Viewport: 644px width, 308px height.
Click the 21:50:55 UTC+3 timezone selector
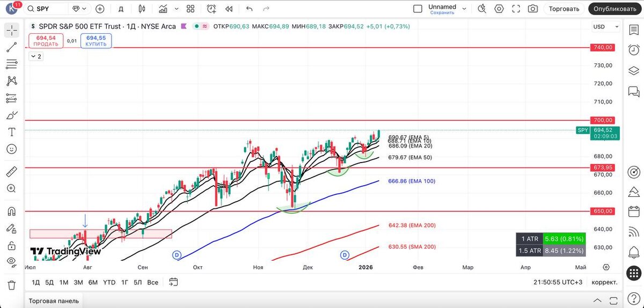(x=558, y=282)
